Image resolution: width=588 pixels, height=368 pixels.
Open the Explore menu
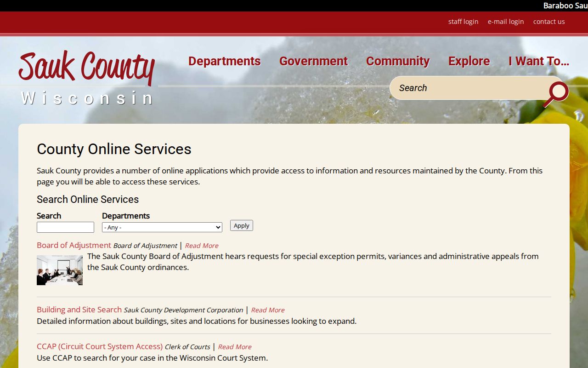tap(469, 61)
